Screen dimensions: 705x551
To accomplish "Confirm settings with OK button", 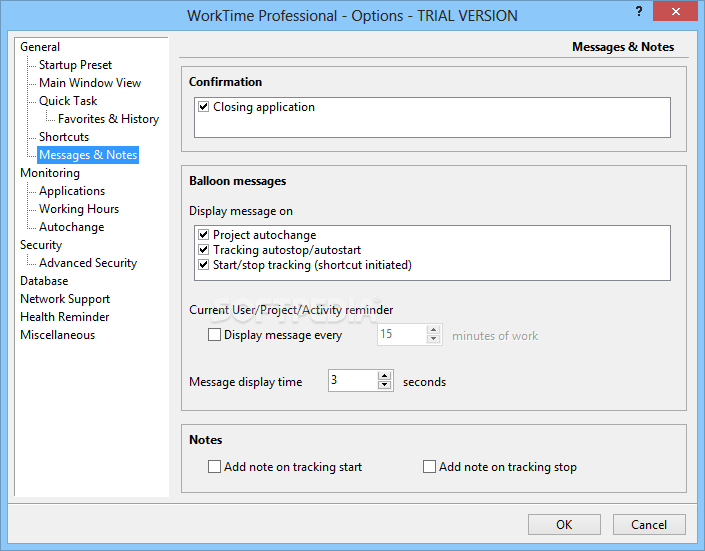I will point(564,524).
